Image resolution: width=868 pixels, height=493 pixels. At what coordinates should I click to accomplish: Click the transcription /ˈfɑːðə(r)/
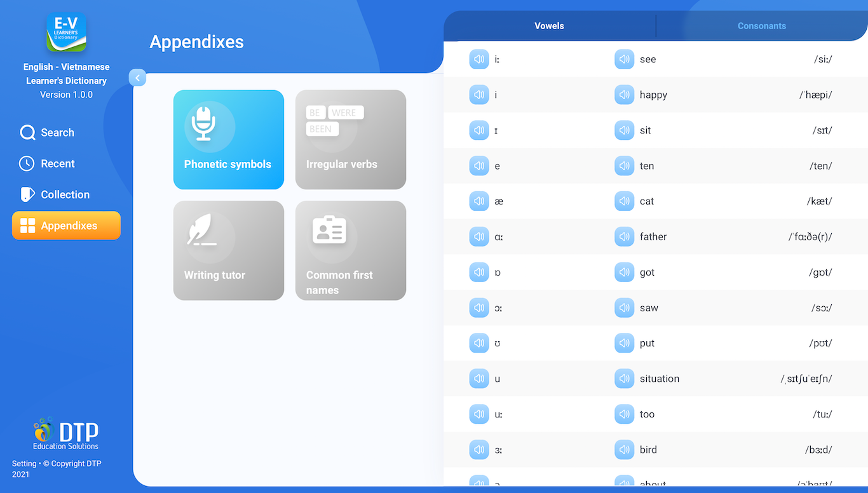810,237
